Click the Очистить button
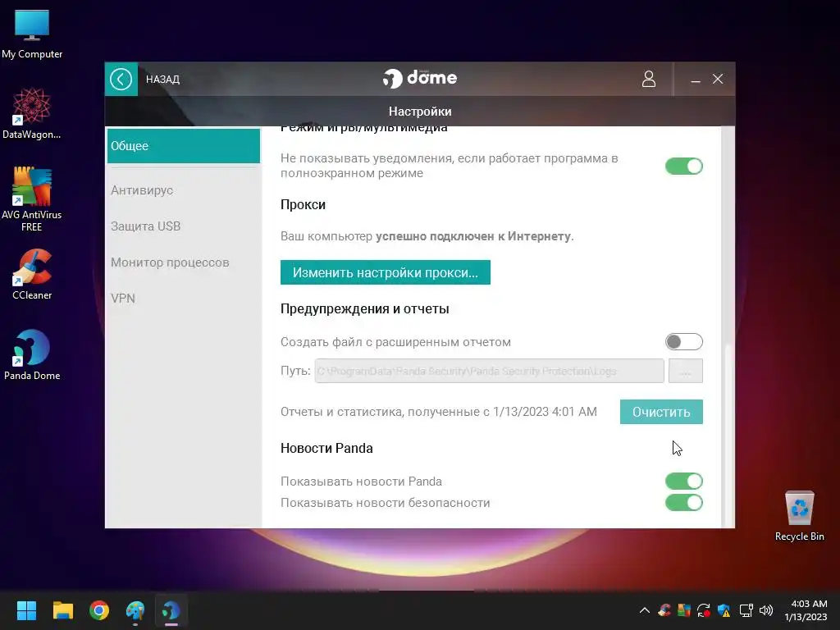This screenshot has width=840, height=630. coord(661,412)
